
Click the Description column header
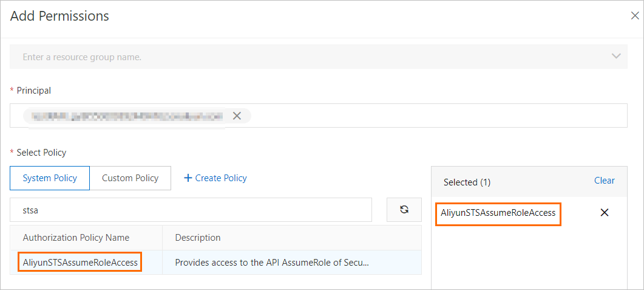198,238
